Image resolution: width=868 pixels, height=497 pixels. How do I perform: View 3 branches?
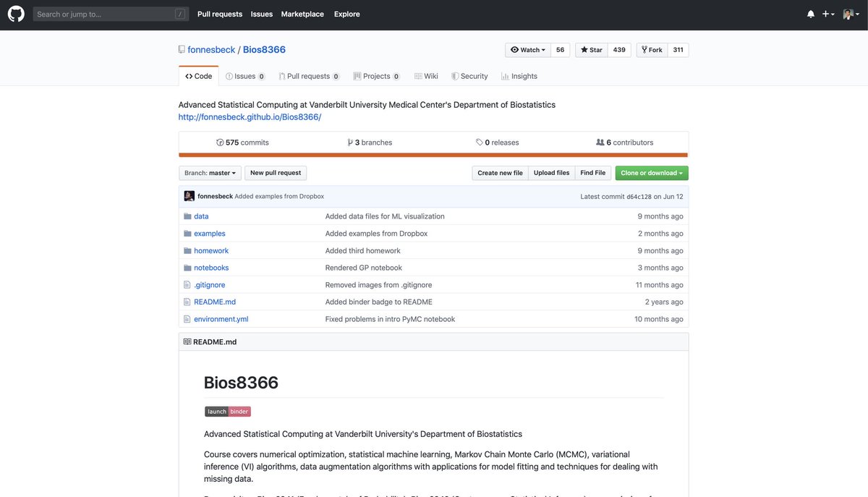pyautogui.click(x=370, y=143)
